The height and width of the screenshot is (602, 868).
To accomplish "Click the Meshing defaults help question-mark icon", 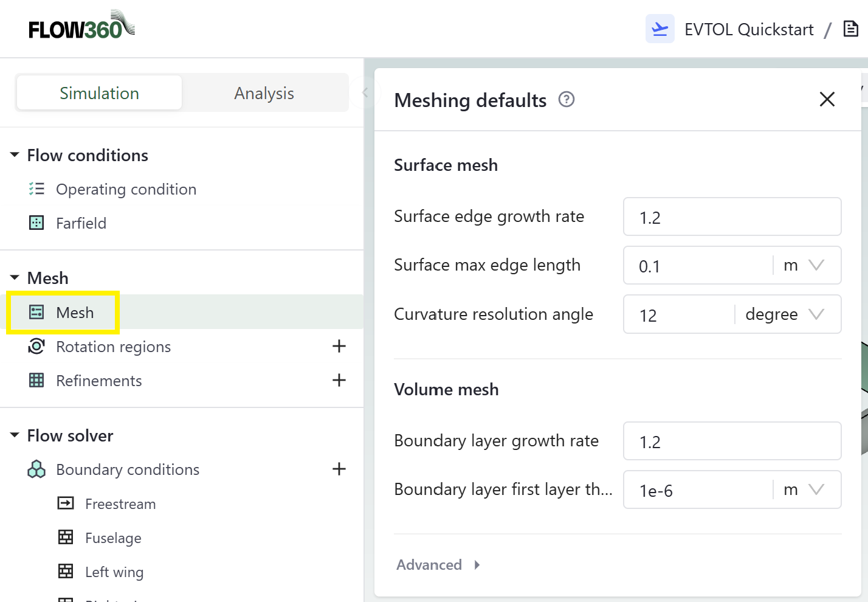I will (566, 99).
